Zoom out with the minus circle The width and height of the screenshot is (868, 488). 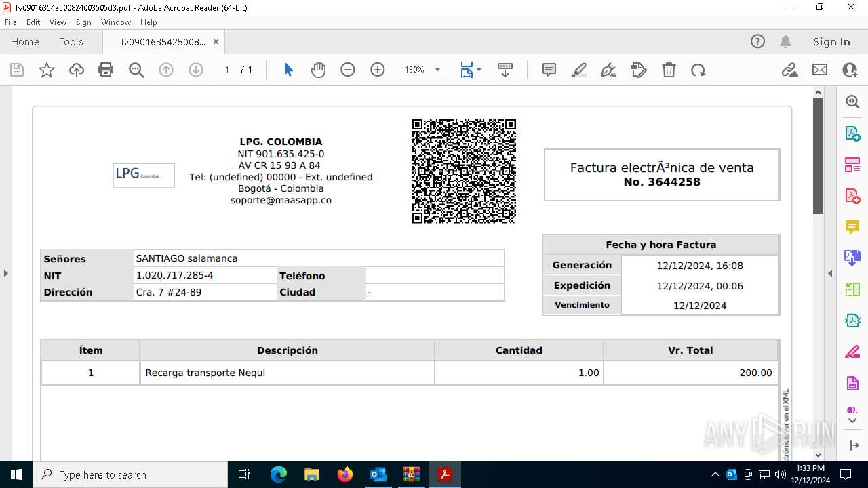coord(348,70)
